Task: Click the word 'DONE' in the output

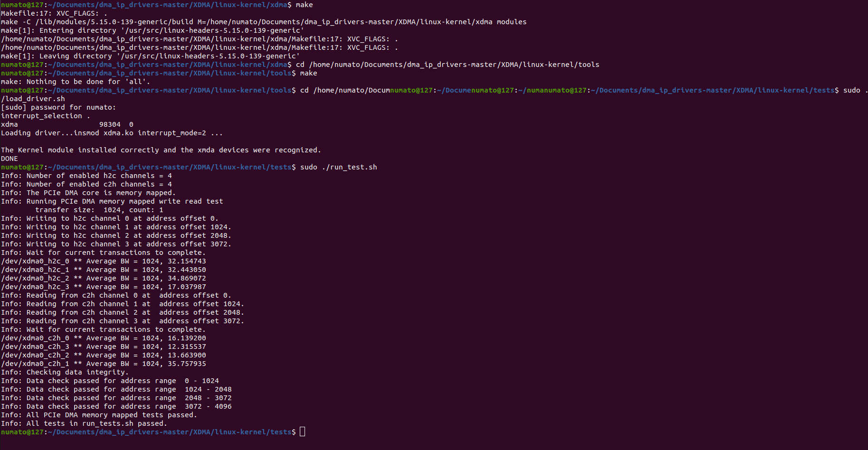Action: tap(10, 159)
